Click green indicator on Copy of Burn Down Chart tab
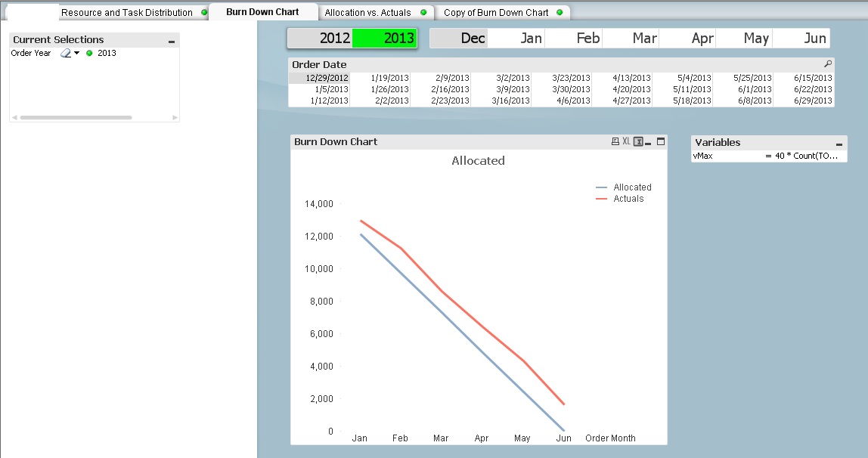The image size is (868, 458). [560, 12]
